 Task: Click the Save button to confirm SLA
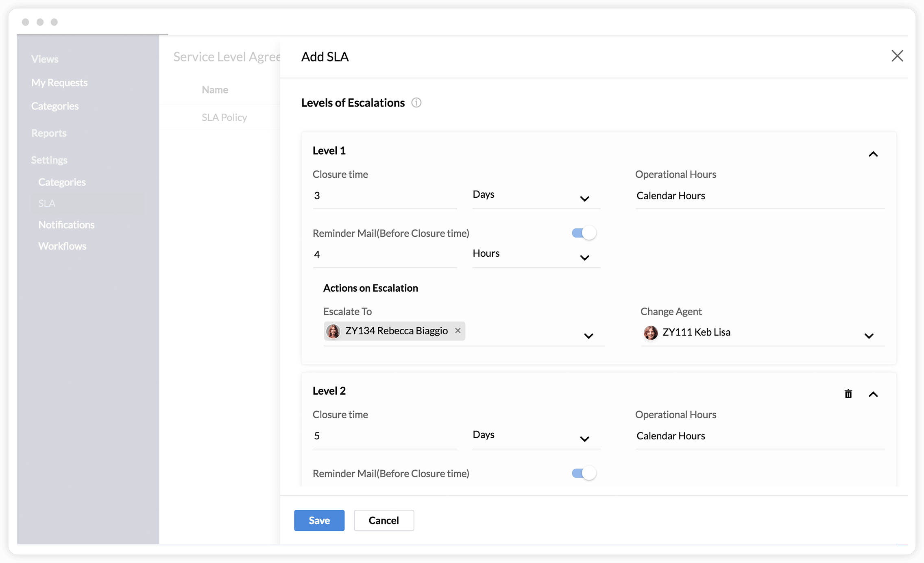point(319,520)
